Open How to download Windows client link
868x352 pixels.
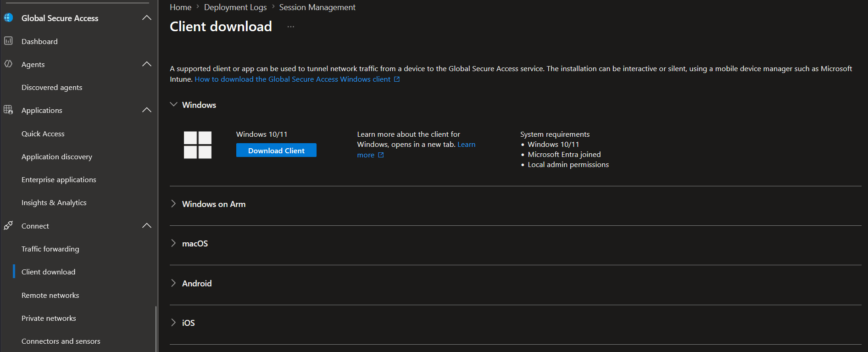pos(293,79)
